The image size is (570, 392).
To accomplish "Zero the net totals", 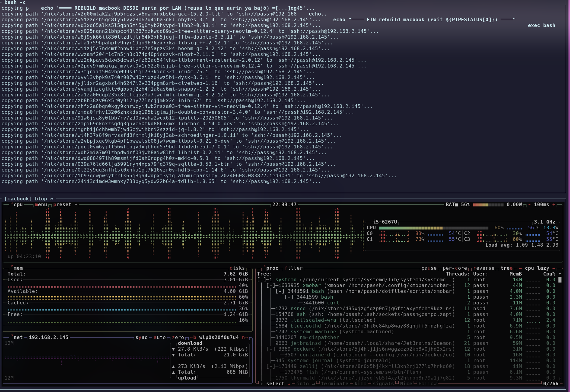I will pos(178,338).
